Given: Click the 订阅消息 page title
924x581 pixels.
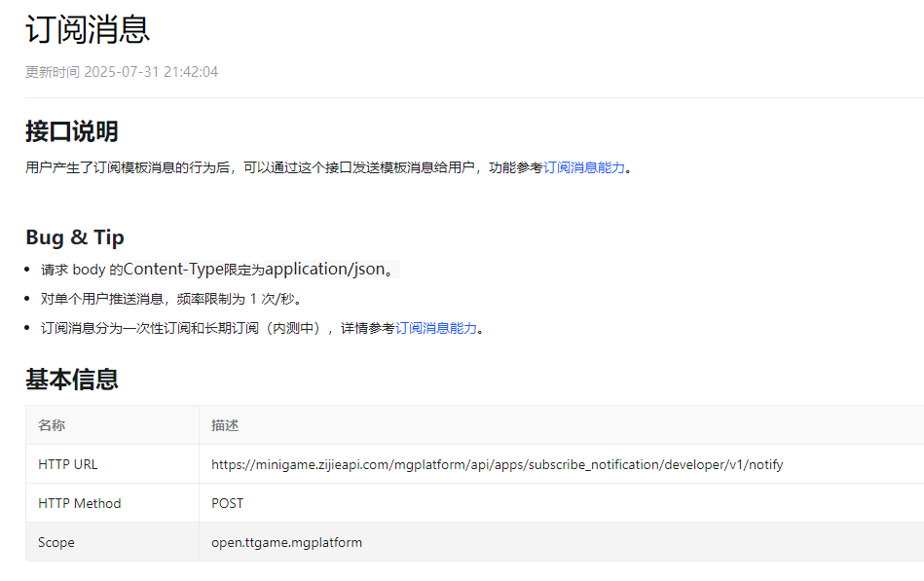Looking at the screenshot, I should pyautogui.click(x=88, y=29).
